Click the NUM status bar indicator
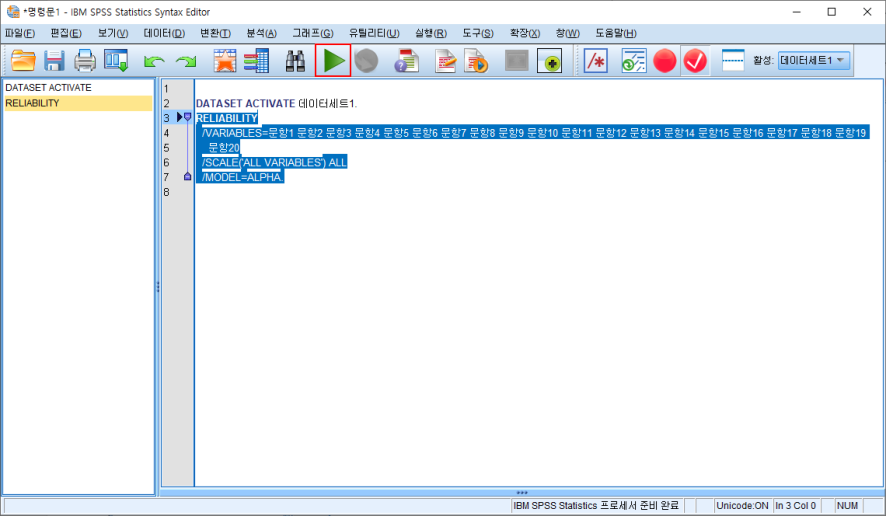The width and height of the screenshot is (886, 516). [847, 506]
